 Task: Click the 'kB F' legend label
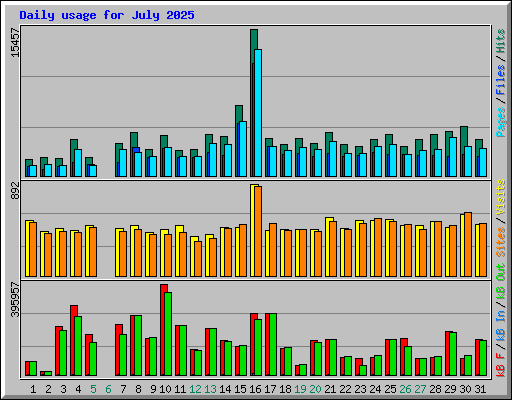[500, 365]
